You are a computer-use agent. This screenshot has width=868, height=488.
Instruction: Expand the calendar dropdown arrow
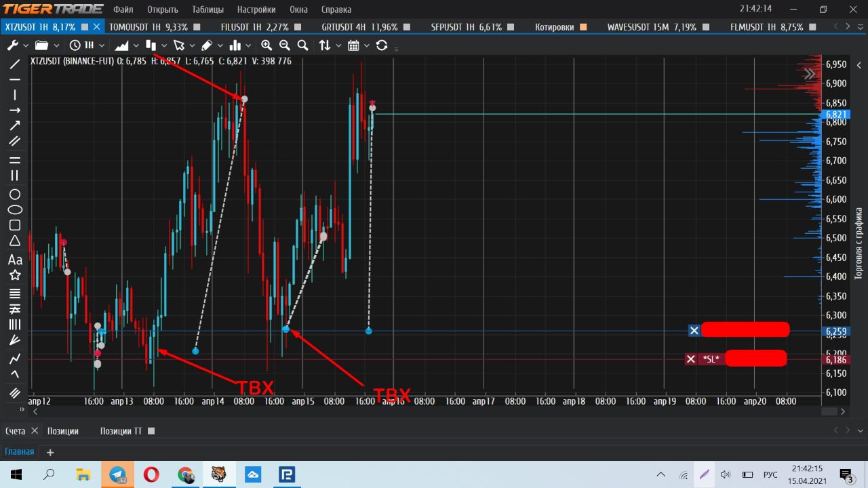pos(367,45)
